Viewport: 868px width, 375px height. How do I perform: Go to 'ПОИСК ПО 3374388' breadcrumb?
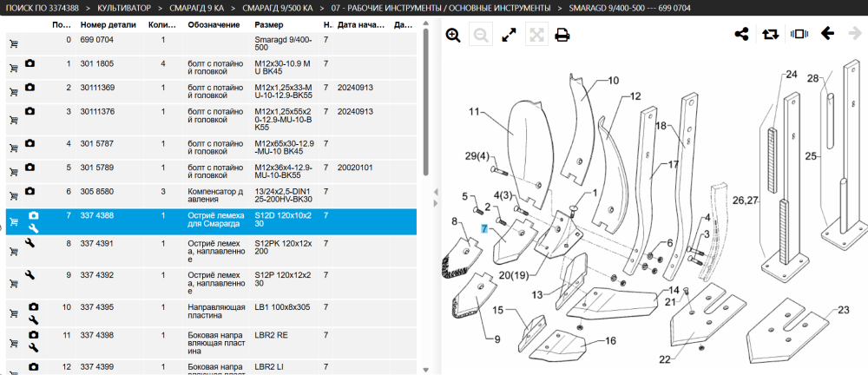point(42,8)
